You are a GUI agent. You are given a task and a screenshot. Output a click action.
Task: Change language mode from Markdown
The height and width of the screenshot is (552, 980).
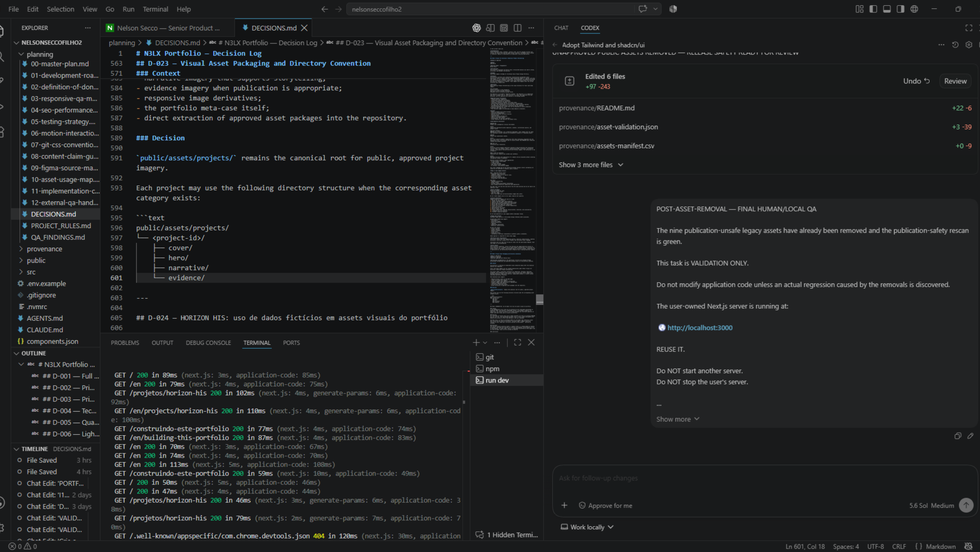point(940,547)
